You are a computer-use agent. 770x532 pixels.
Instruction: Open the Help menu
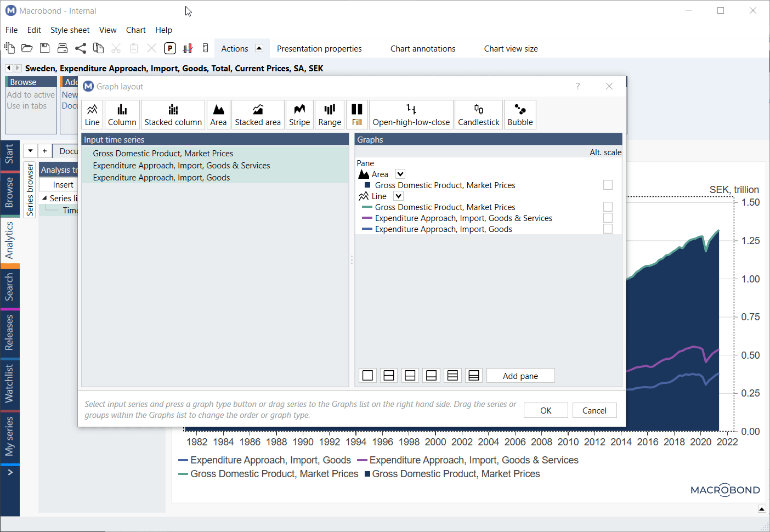click(163, 30)
